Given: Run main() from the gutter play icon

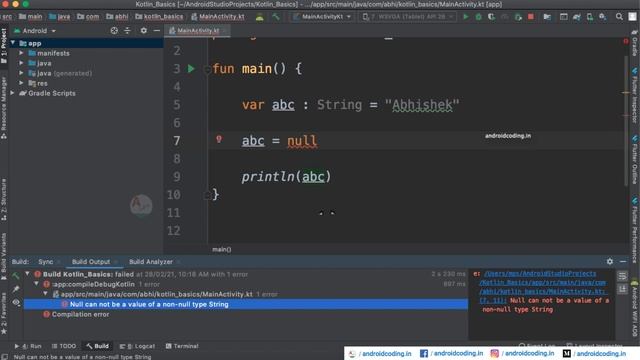Looking at the screenshot, I should (191, 69).
